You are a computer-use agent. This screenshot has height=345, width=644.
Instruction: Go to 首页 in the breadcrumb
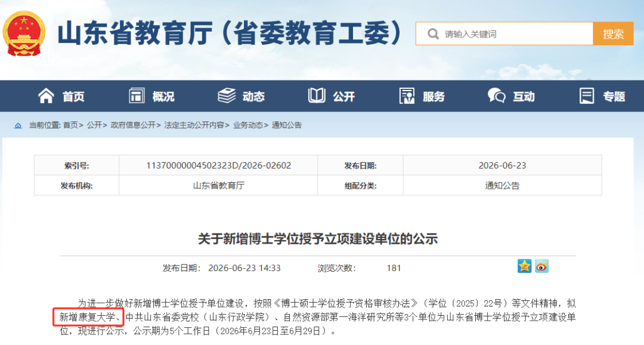[x=70, y=125]
